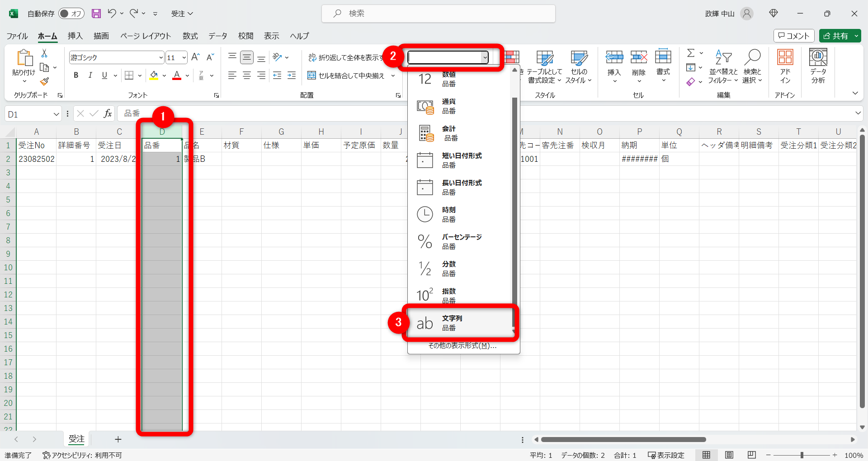Image resolution: width=868 pixels, height=461 pixels.
Task: Toggle the AutoSave switch
Action: (71, 14)
